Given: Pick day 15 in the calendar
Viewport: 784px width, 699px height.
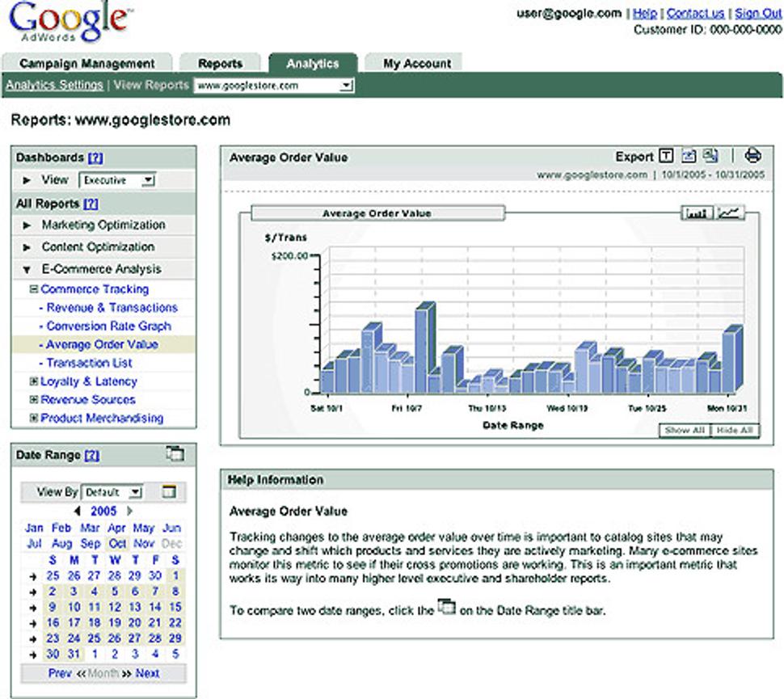Looking at the screenshot, I should (x=175, y=607).
